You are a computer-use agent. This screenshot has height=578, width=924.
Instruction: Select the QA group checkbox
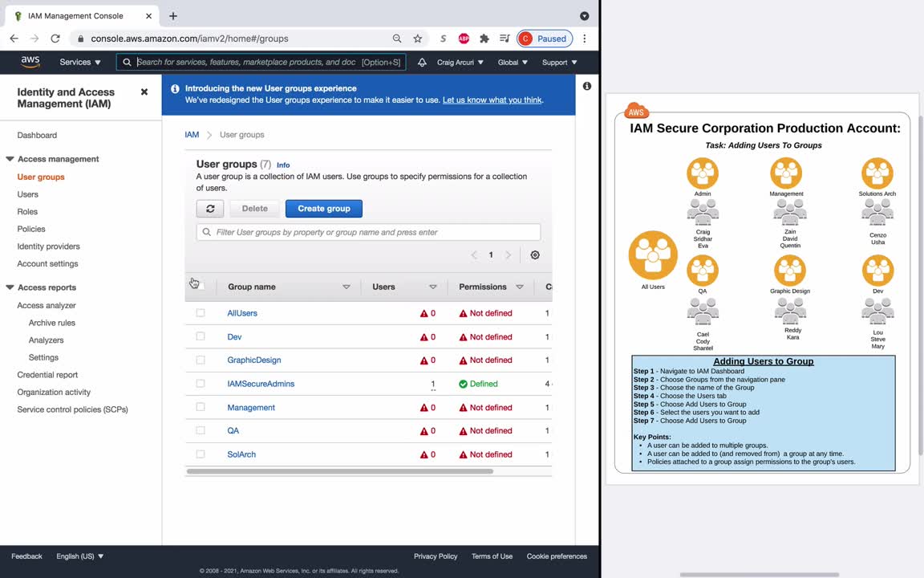(201, 430)
